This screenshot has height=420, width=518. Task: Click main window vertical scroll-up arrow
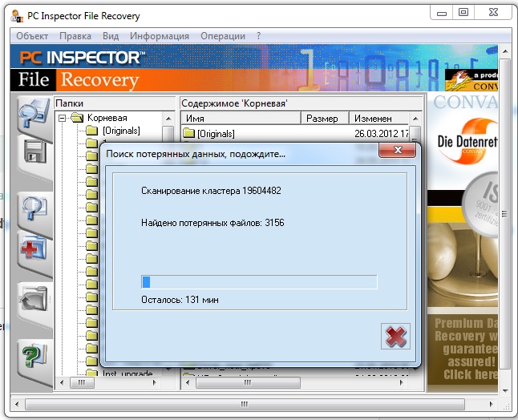point(505,51)
